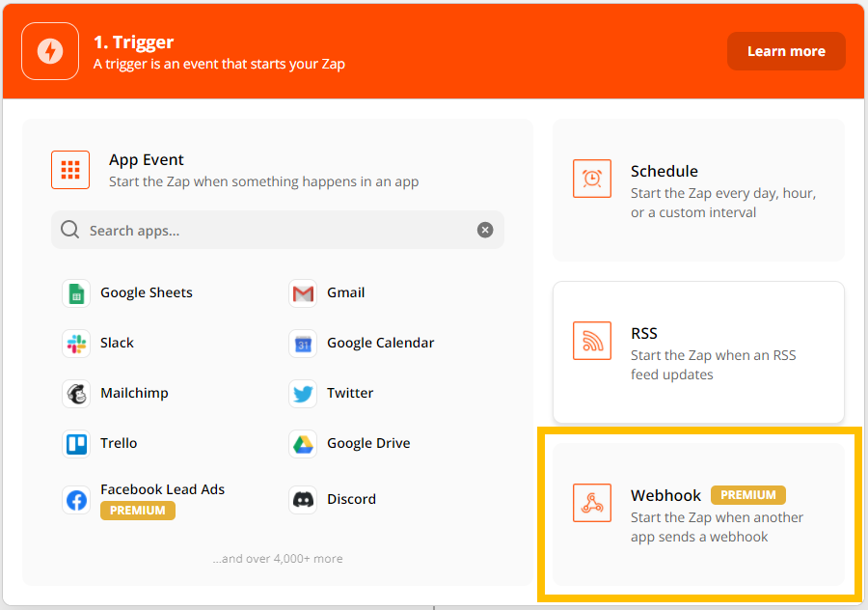Click the '...and over 4,000+ more' text

pyautogui.click(x=278, y=559)
